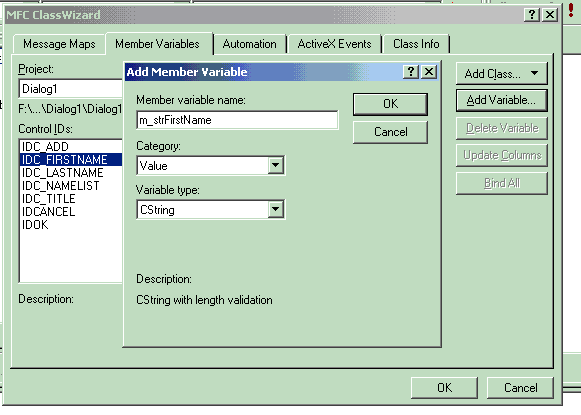581x415 pixels.
Task: Expand the Variable type dropdown arrow
Action: [275, 209]
